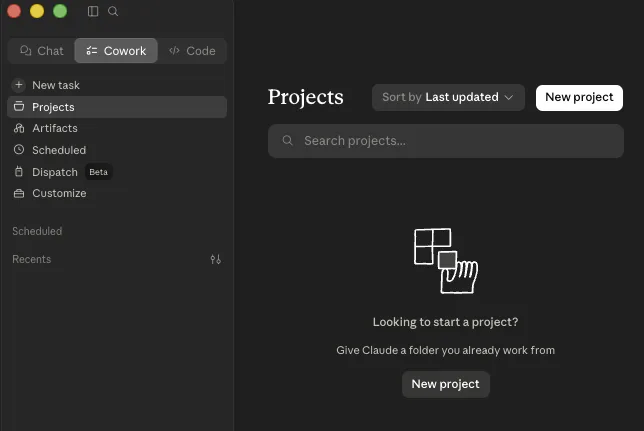Click the Beta badge beside Dispatch
The height and width of the screenshot is (431, 644).
(99, 172)
